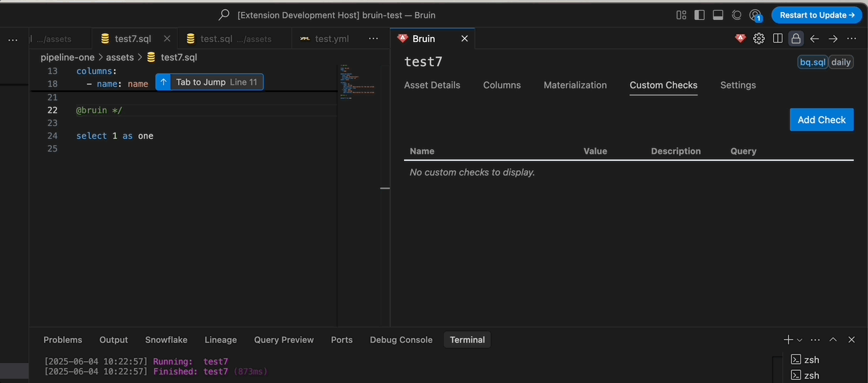This screenshot has width=868, height=383.
Task: Close the test7.sql tab
Action: click(x=167, y=38)
